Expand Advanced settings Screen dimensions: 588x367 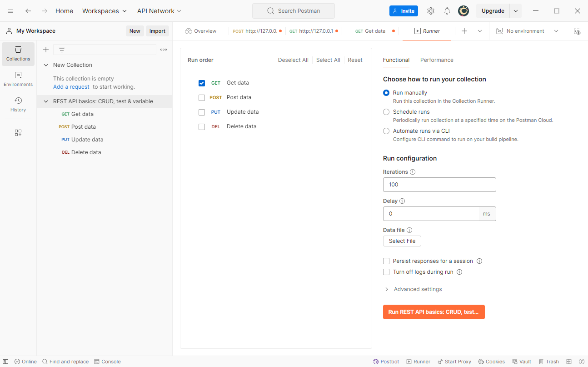413,289
